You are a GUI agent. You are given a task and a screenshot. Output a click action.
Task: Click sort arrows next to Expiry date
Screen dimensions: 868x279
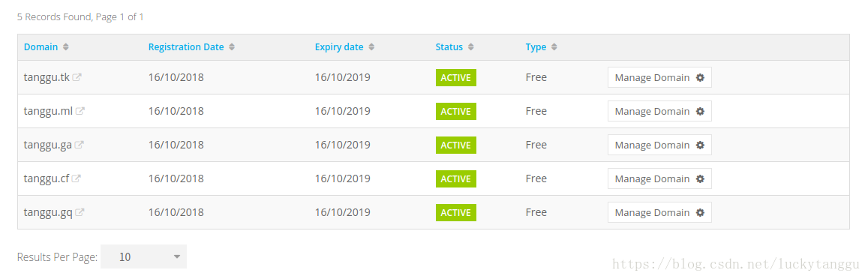(x=371, y=47)
